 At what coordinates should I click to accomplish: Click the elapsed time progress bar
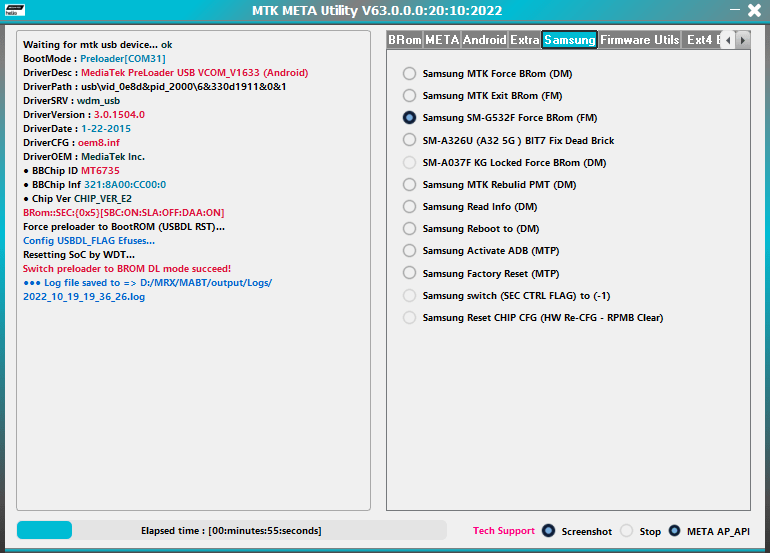[232, 530]
